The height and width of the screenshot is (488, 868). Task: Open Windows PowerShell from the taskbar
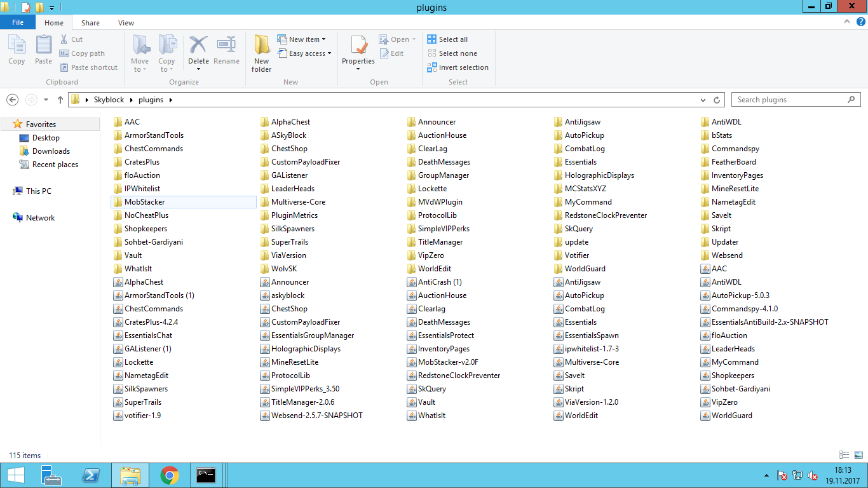tap(91, 475)
